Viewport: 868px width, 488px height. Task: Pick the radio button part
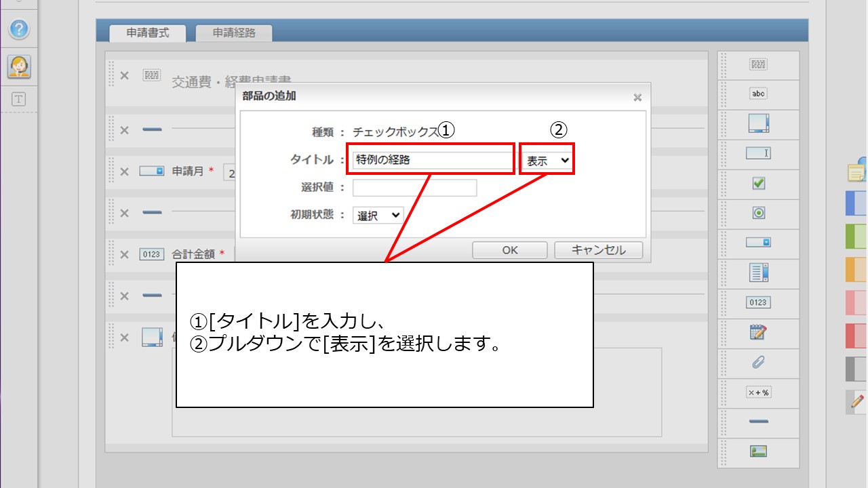tap(758, 213)
